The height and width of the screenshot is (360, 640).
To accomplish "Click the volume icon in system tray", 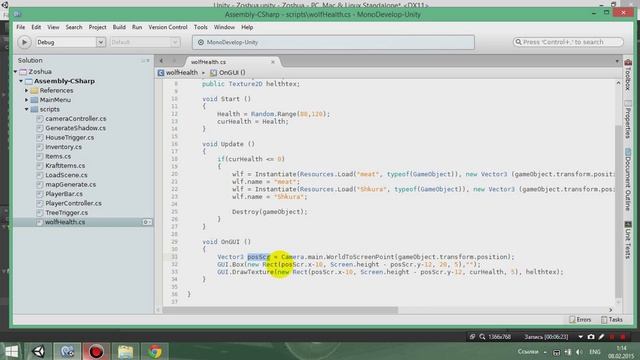I will 579,352.
